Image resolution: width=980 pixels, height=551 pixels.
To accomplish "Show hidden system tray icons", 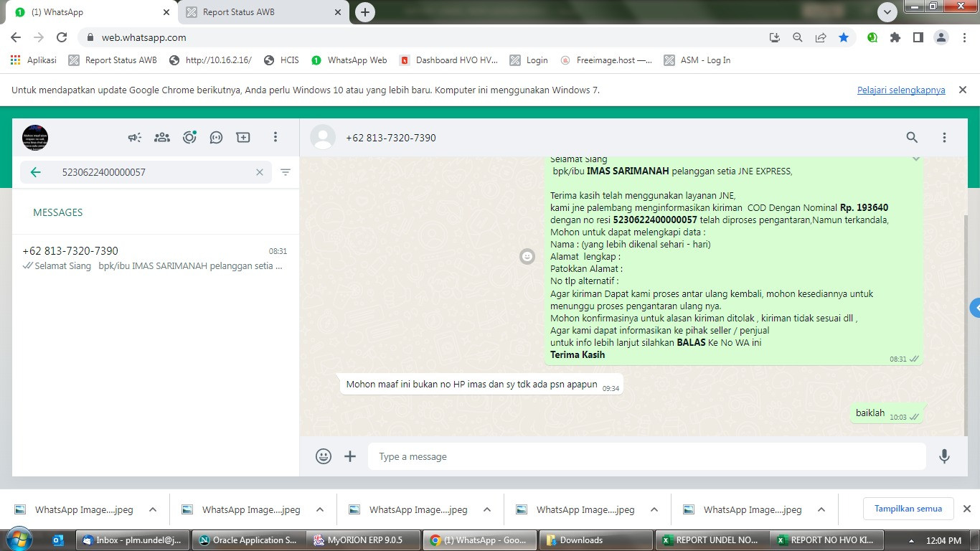I will (912, 541).
